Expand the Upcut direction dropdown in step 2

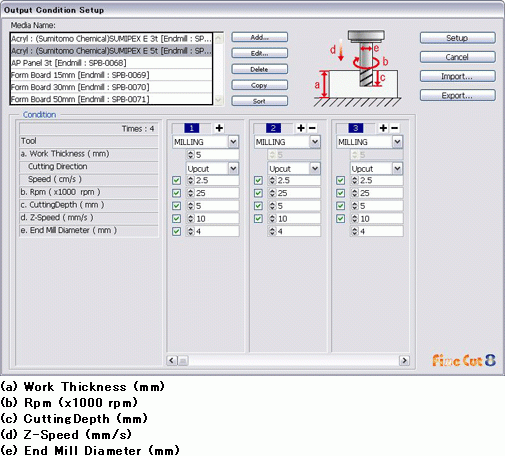point(315,169)
